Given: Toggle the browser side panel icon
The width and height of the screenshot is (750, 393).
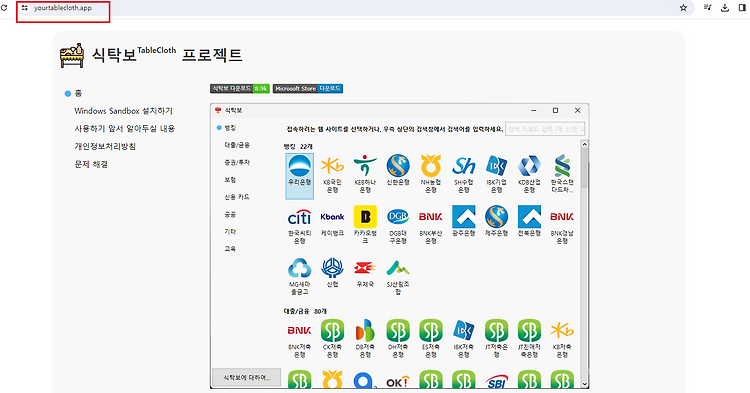Looking at the screenshot, I should tap(742, 8).
